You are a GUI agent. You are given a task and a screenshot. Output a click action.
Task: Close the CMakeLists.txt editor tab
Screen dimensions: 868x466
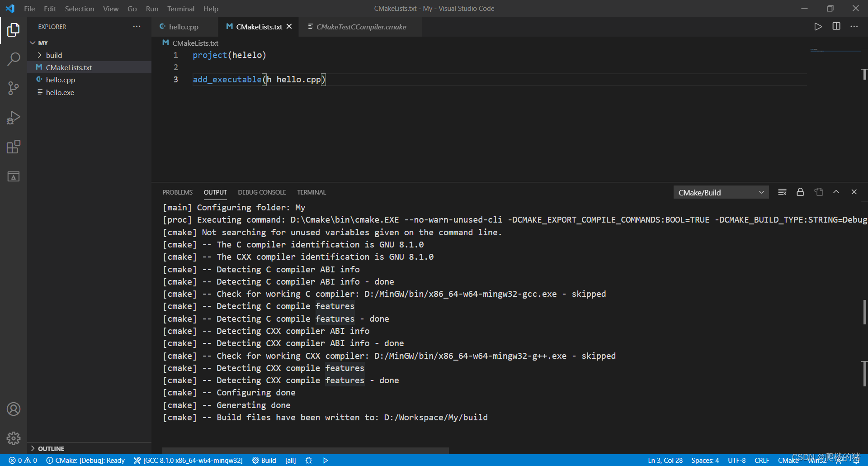289,27
